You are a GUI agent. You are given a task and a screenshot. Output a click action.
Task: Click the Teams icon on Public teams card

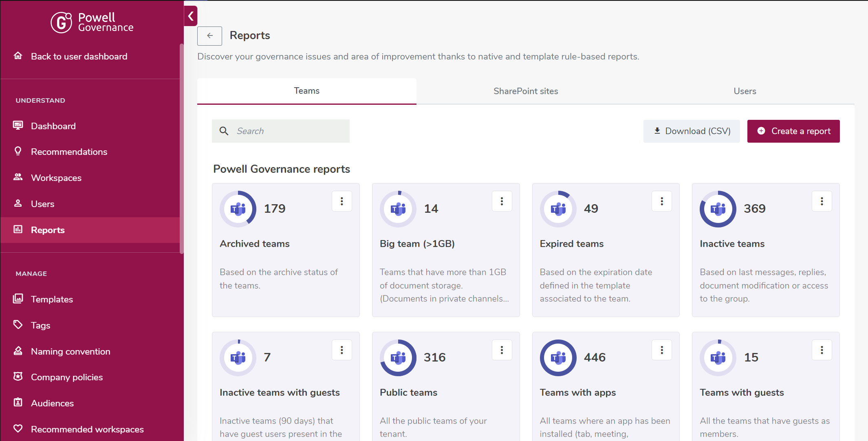(398, 358)
